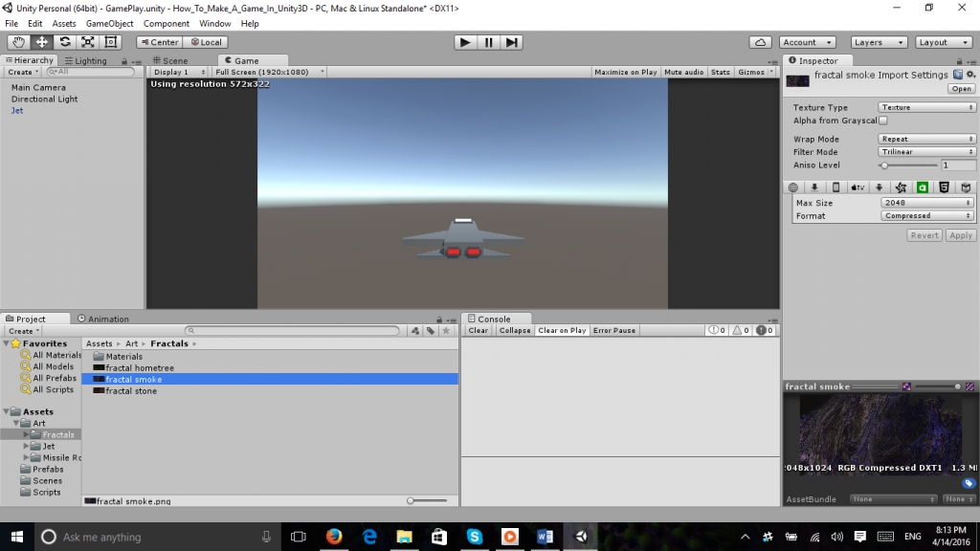Select the Hand pan tool in the toolbar
Screen dimensions: 980x551
click(x=17, y=42)
